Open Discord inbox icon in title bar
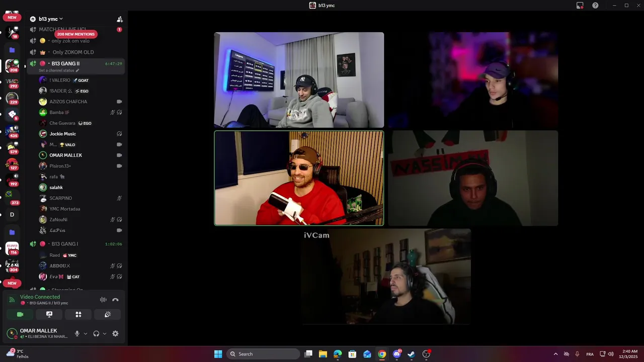 [580, 6]
